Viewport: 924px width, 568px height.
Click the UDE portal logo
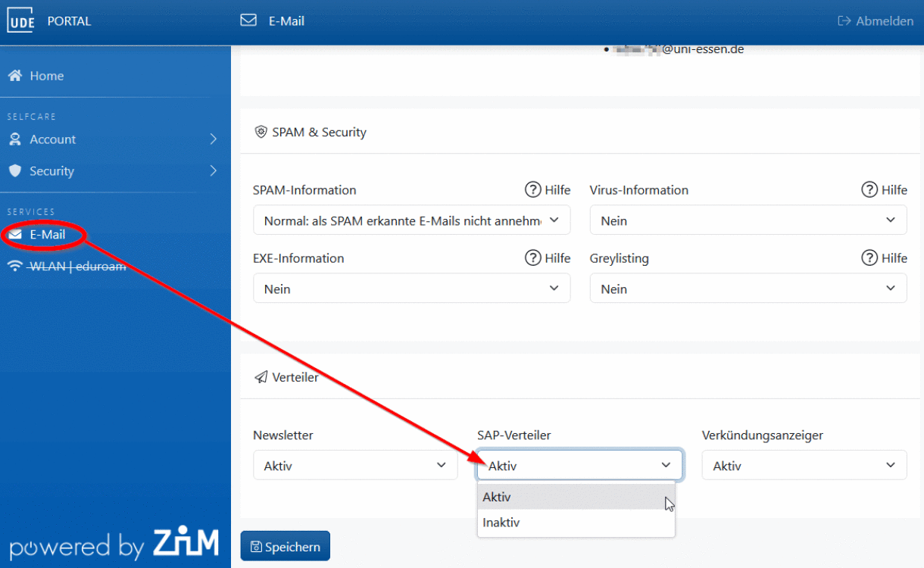click(x=21, y=21)
